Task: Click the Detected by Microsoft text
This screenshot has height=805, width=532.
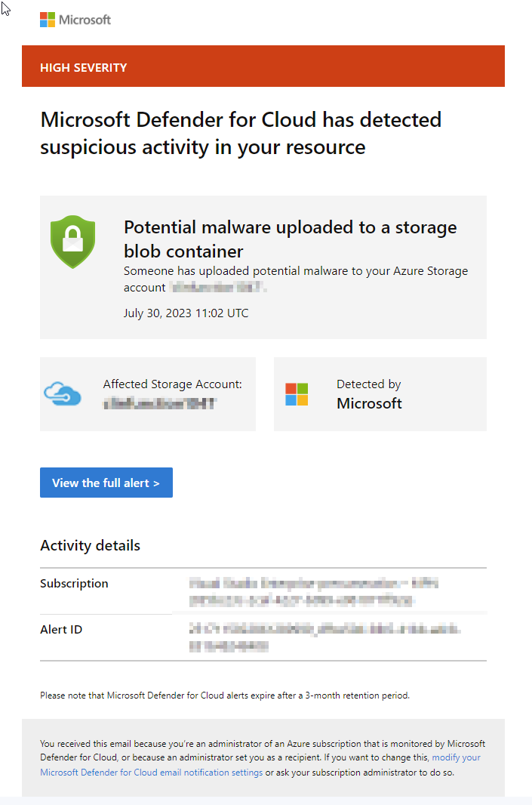Action: 369,394
